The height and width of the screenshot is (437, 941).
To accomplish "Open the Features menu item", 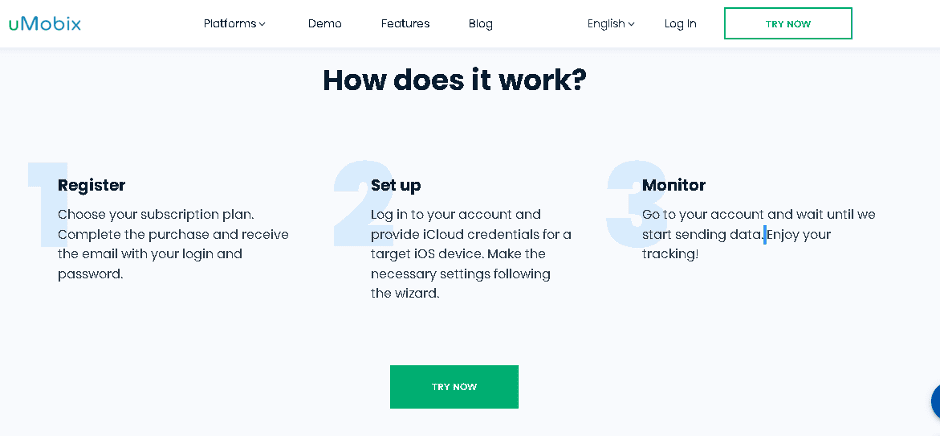I will 405,24.
